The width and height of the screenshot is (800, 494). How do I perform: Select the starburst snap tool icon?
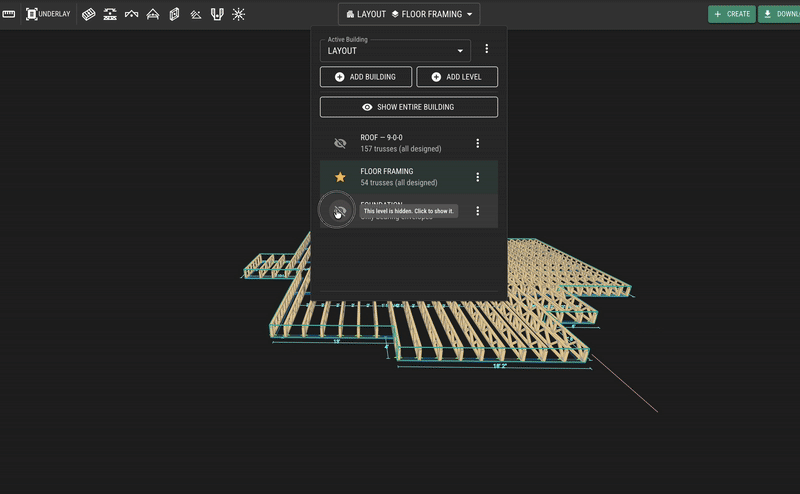click(x=238, y=14)
